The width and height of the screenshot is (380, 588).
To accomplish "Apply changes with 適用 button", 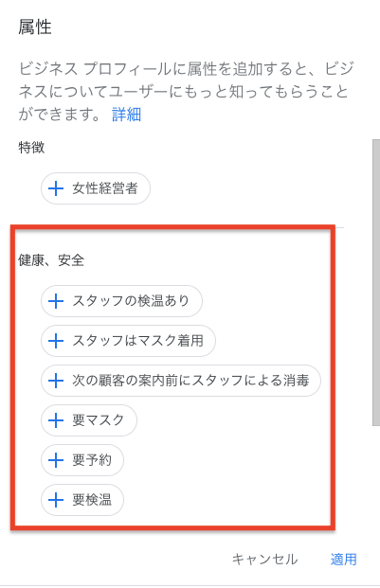I will (344, 560).
